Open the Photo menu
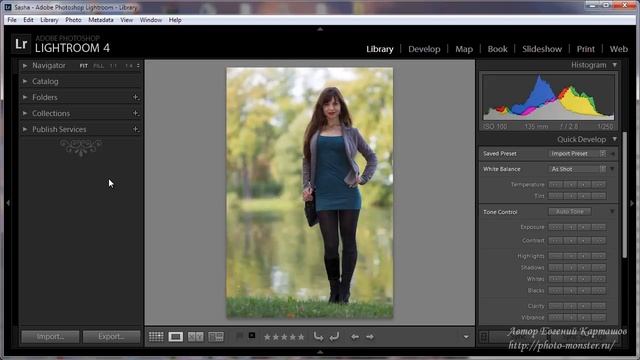Image resolution: width=640 pixels, height=360 pixels. [x=73, y=20]
